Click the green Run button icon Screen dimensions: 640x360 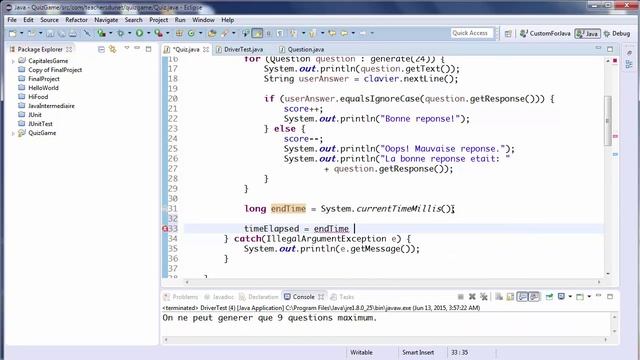pos(140,33)
